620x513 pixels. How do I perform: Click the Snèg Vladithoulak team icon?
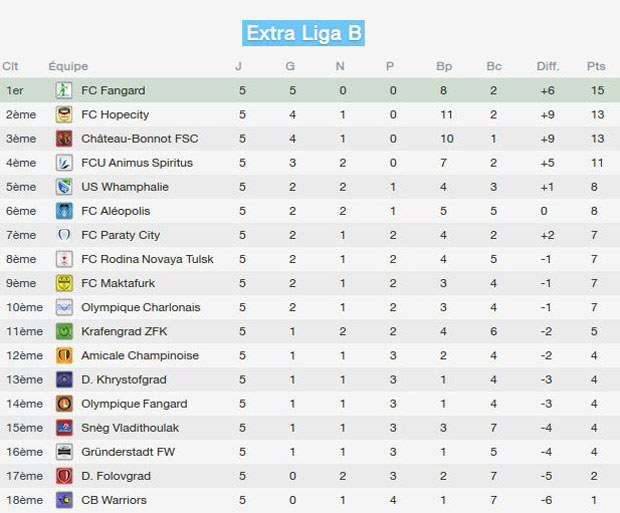point(64,428)
